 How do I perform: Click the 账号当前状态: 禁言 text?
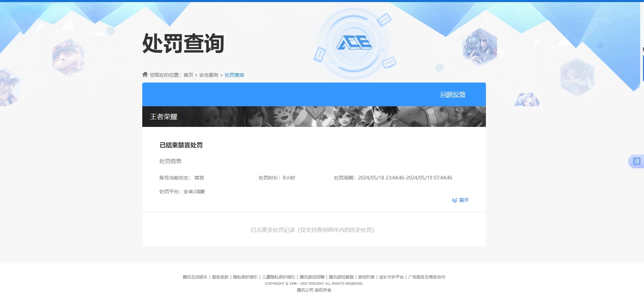click(182, 178)
